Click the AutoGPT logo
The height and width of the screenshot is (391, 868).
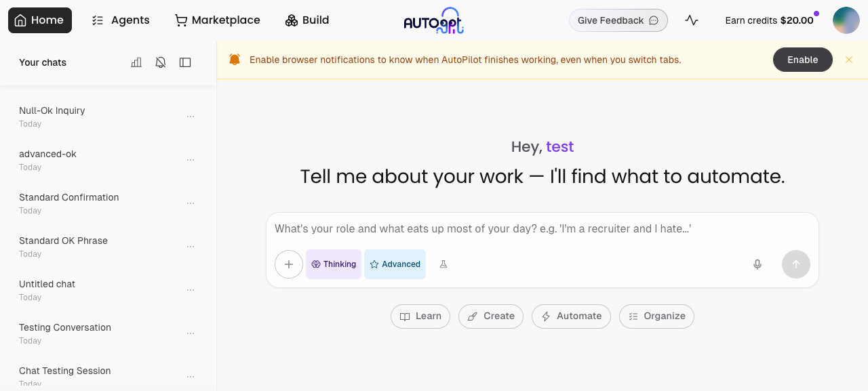434,21
